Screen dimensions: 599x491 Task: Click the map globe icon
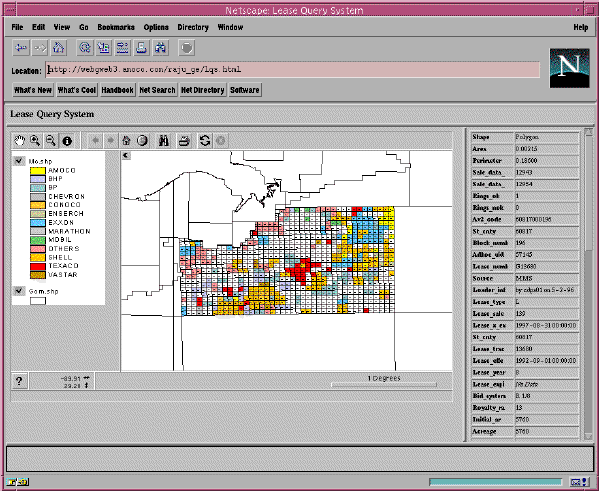tap(142, 141)
